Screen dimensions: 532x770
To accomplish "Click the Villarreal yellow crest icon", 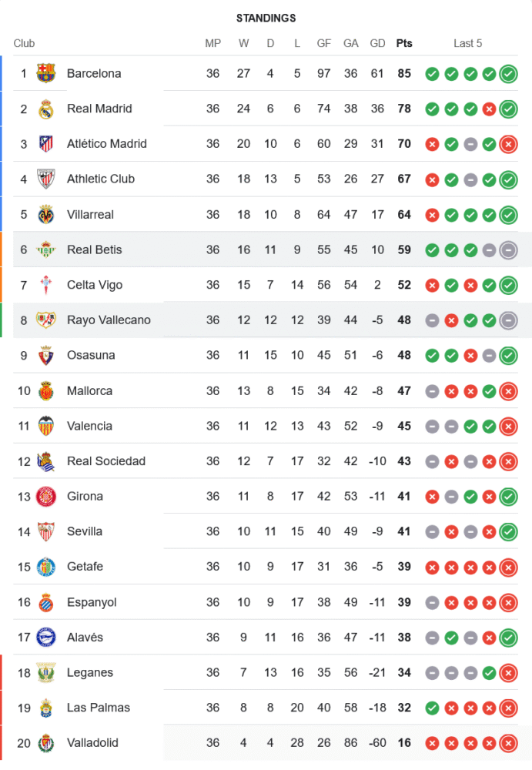I will [x=46, y=215].
